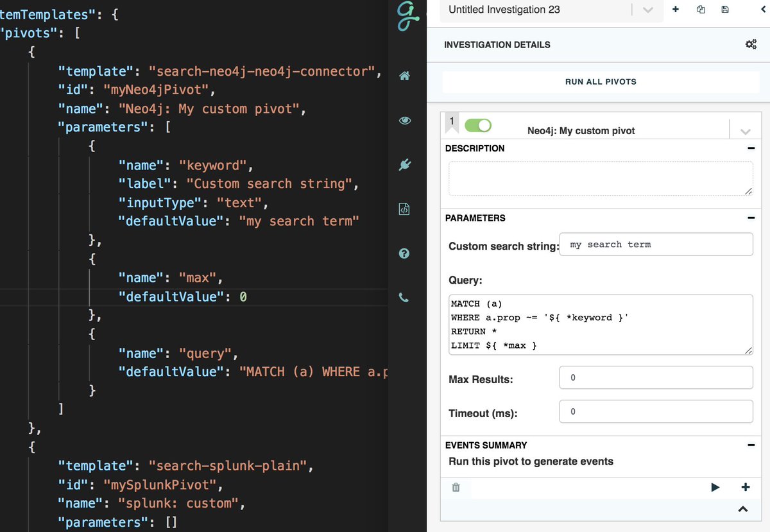
Task: Click the code template icon in the sidebar
Action: (404, 209)
